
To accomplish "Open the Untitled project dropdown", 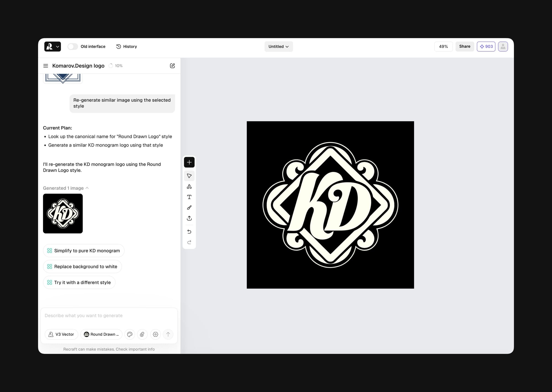I will coord(278,46).
